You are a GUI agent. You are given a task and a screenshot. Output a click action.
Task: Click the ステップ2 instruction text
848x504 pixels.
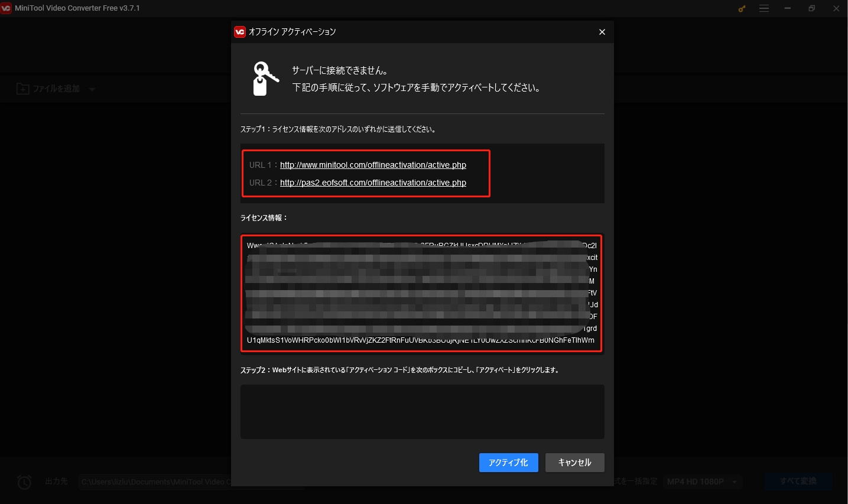point(400,370)
